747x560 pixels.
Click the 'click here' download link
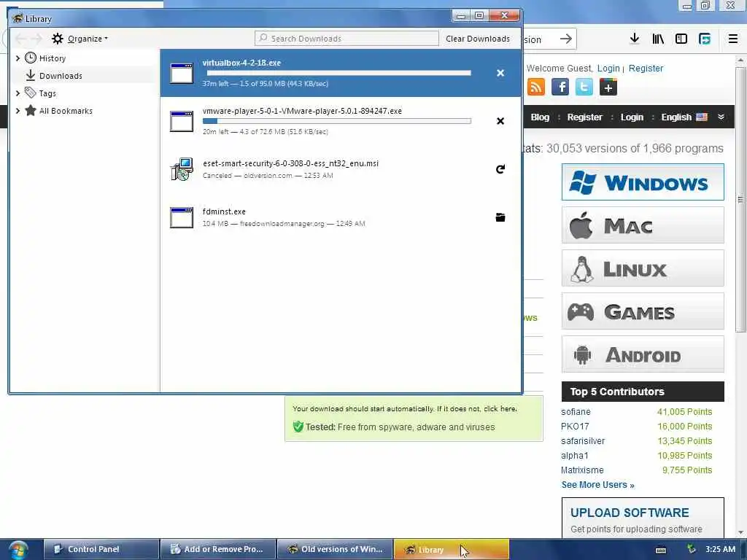coord(500,408)
